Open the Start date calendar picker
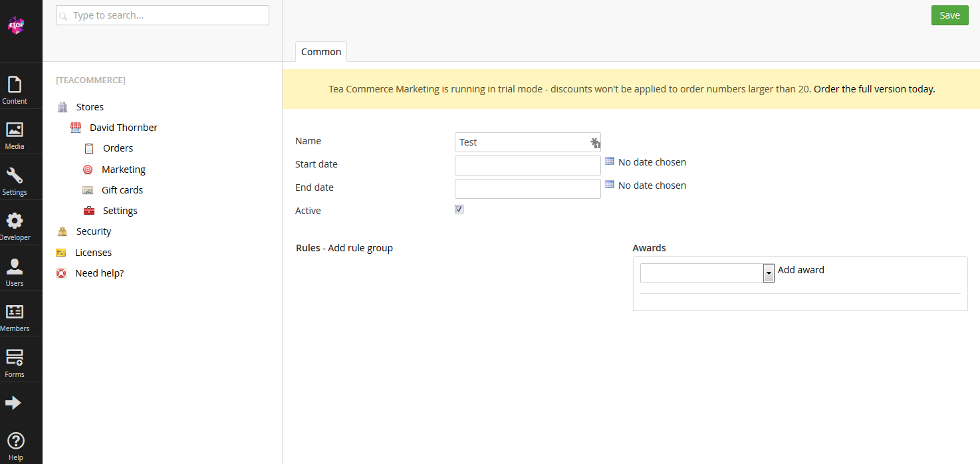 pyautogui.click(x=610, y=161)
